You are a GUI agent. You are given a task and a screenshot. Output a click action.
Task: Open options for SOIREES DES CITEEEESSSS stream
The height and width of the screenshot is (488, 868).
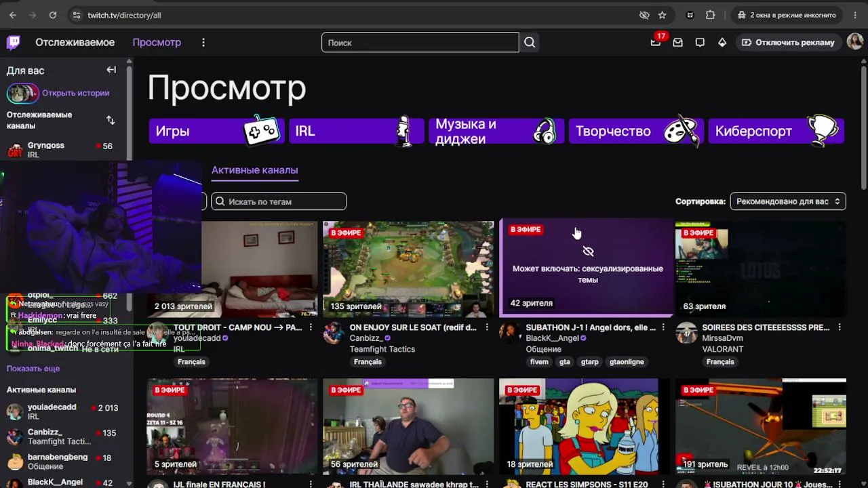tap(840, 327)
